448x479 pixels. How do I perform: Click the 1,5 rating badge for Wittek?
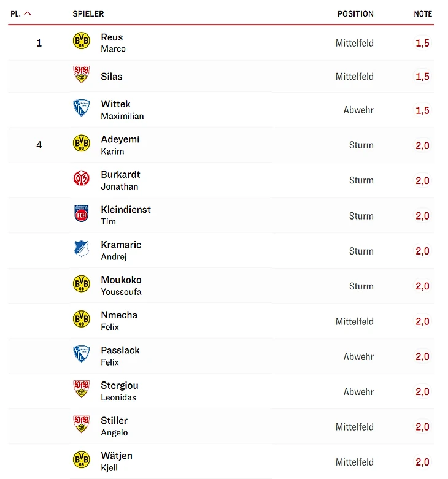[x=422, y=110]
